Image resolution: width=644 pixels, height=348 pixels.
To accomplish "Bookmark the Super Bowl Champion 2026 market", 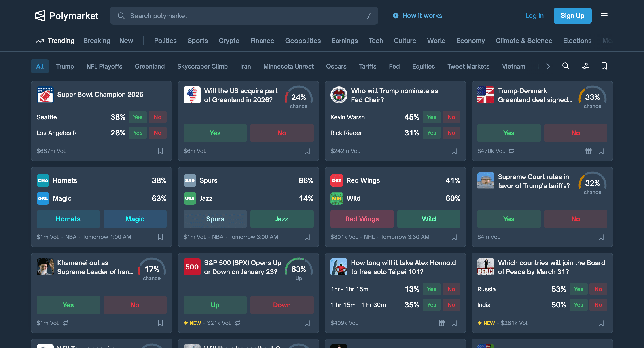I will point(160,151).
